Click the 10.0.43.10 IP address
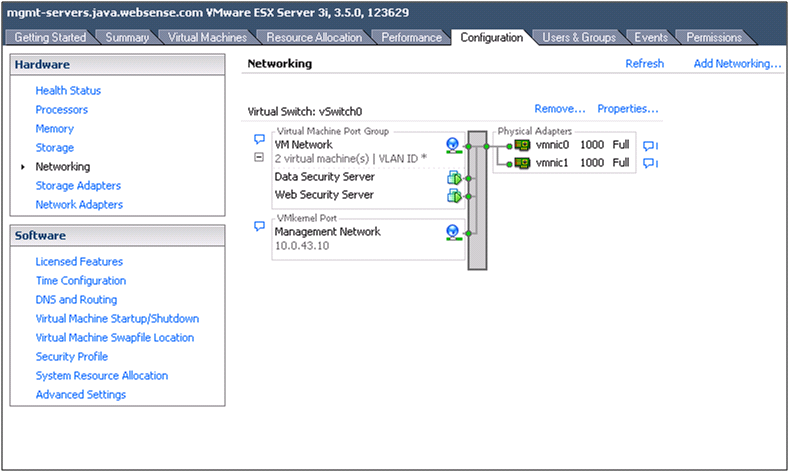This screenshot has width=789, height=472. click(x=302, y=246)
